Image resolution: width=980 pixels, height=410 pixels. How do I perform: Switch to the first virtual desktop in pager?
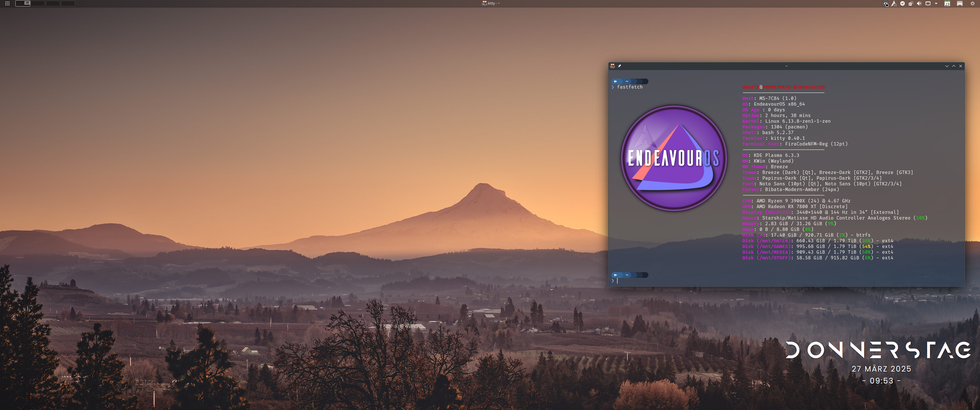23,3
